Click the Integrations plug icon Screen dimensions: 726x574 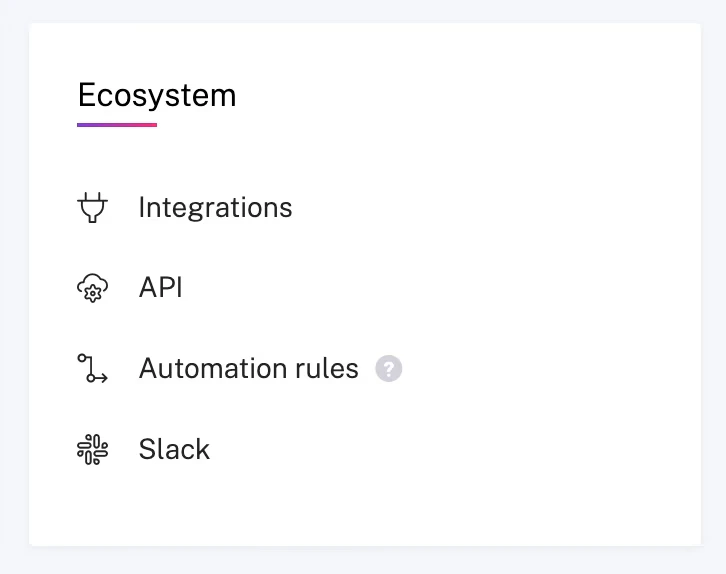[x=92, y=208]
